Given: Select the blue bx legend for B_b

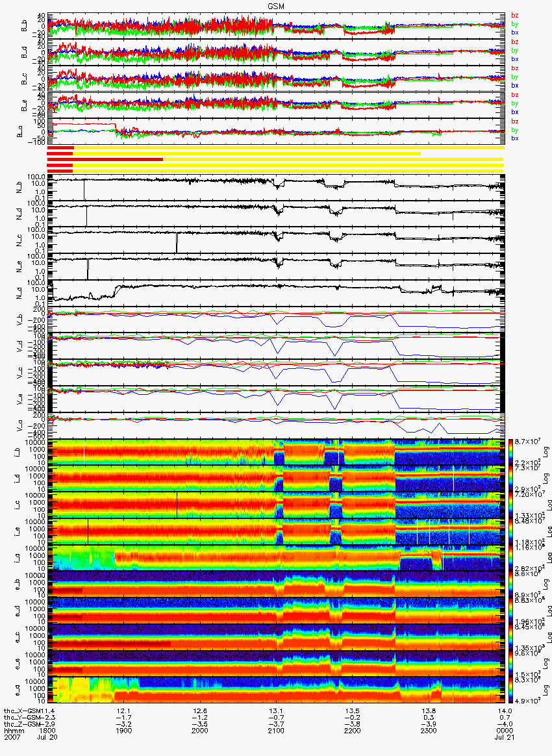Looking at the screenshot, I should (x=515, y=32).
